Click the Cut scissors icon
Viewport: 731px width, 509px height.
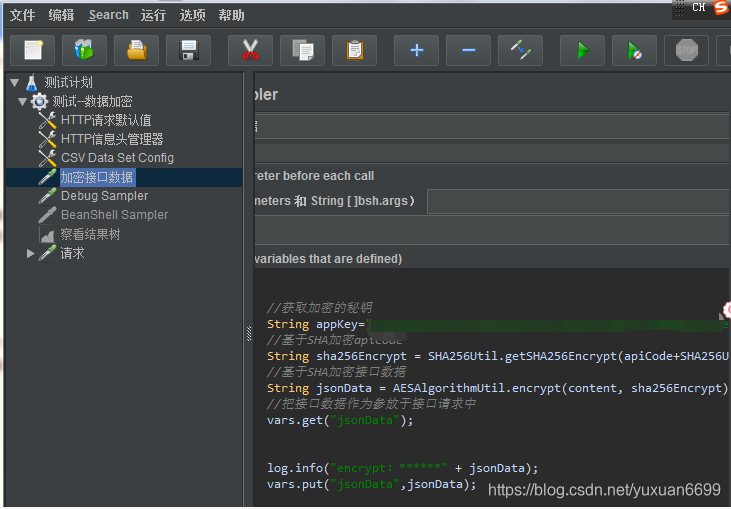[250, 50]
